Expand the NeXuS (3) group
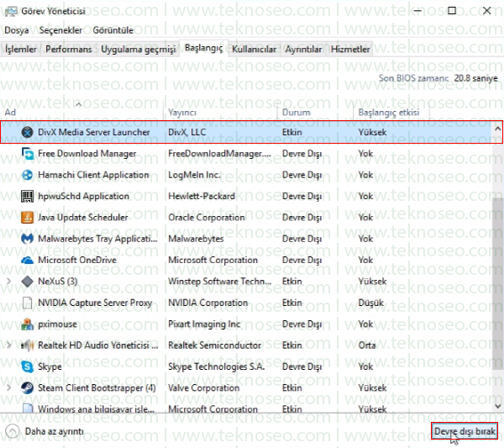504x448 pixels. click(x=8, y=282)
